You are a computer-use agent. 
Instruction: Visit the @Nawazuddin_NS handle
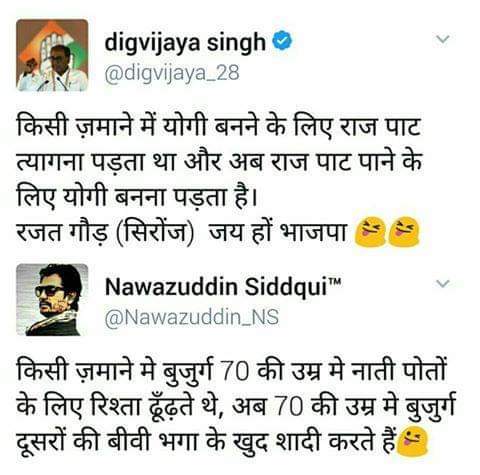coord(192,317)
